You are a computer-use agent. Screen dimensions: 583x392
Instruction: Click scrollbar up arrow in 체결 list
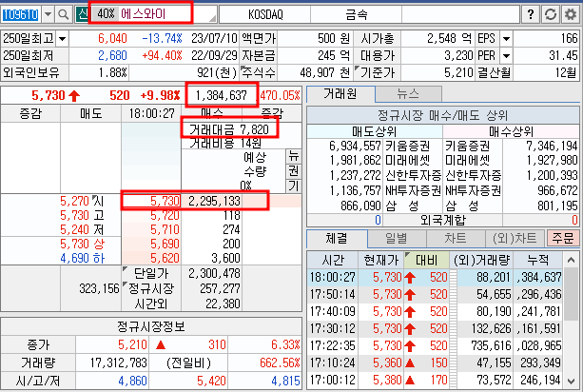coord(572,260)
